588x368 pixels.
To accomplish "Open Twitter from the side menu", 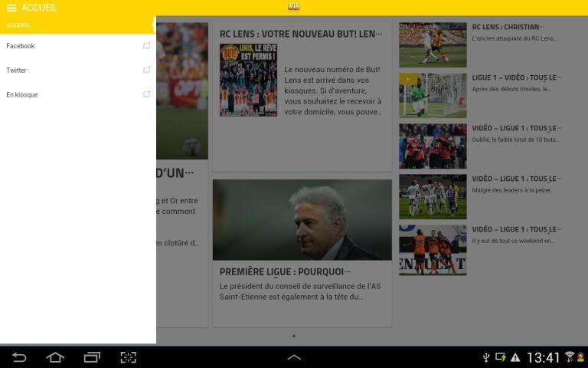I will (17, 71).
